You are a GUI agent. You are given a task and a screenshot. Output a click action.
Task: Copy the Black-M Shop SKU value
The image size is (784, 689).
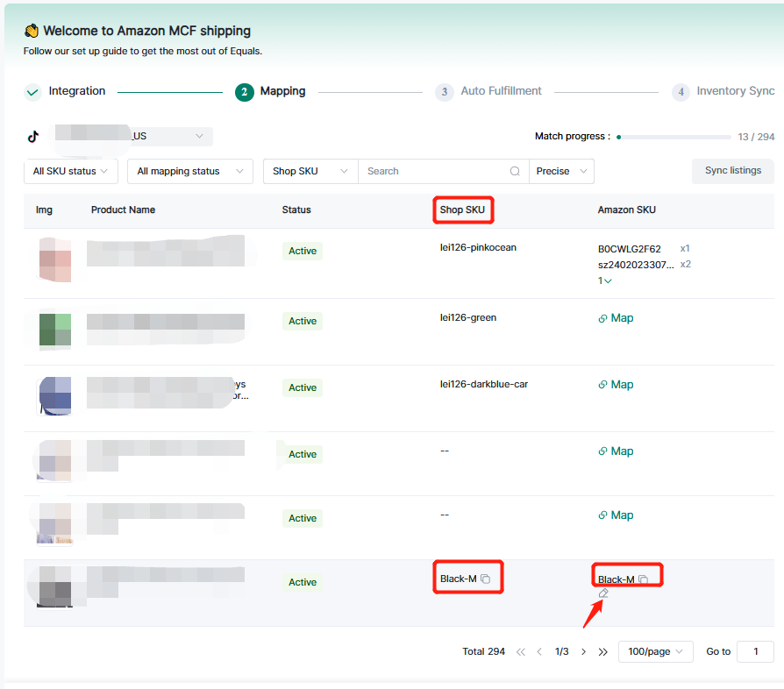pos(485,579)
